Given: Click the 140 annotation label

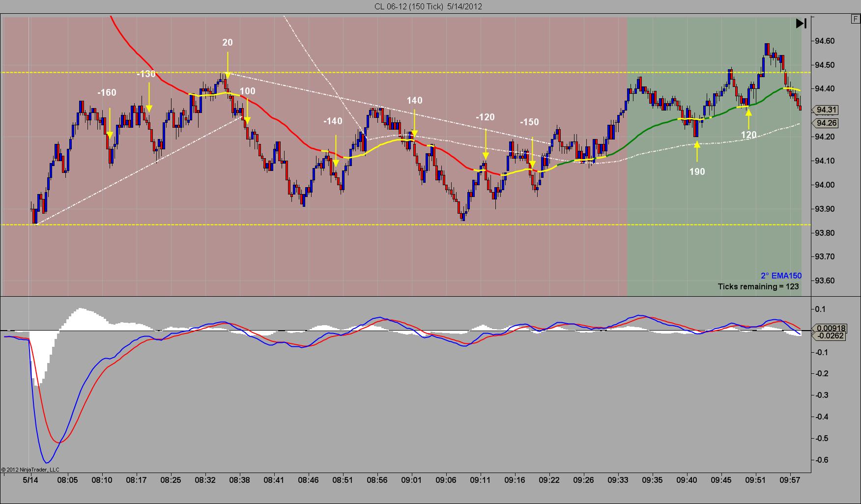Looking at the screenshot, I should (x=414, y=100).
